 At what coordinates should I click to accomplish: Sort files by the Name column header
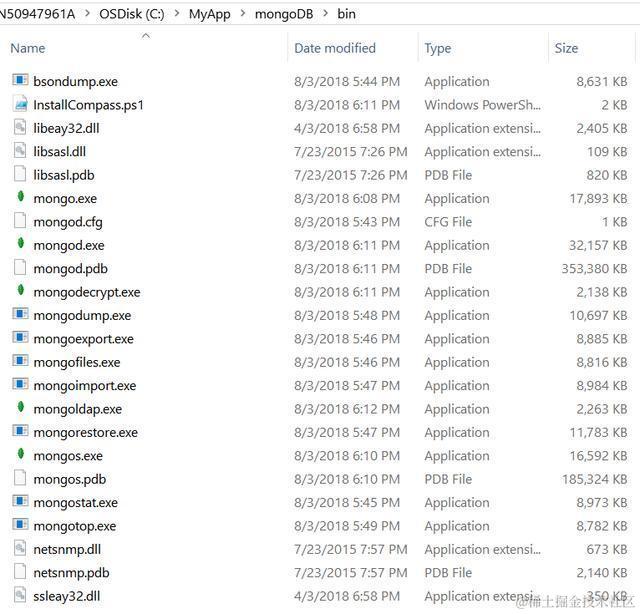28,48
